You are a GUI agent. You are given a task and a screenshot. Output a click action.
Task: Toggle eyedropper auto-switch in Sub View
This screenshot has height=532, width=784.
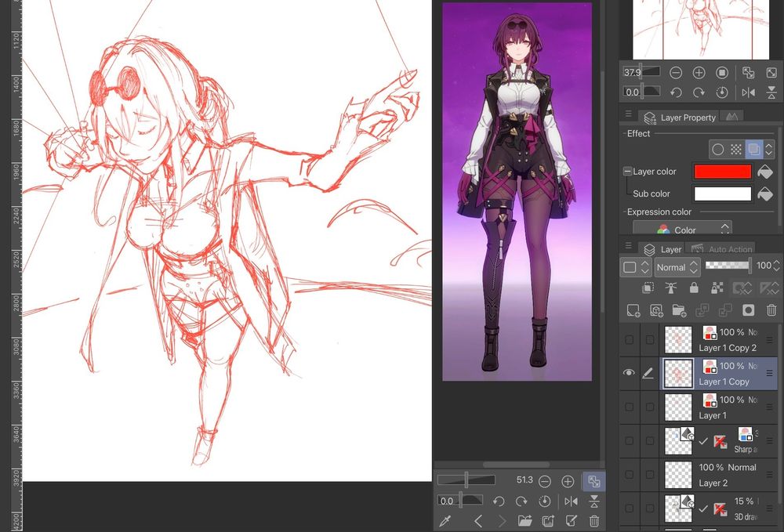click(445, 521)
